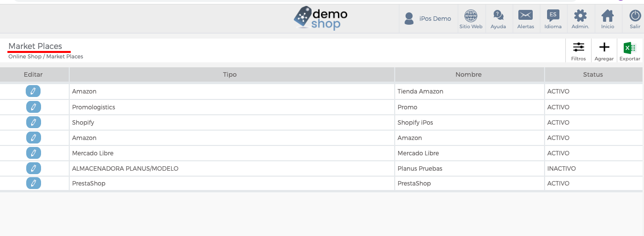Select the Promo name cell

click(469, 107)
